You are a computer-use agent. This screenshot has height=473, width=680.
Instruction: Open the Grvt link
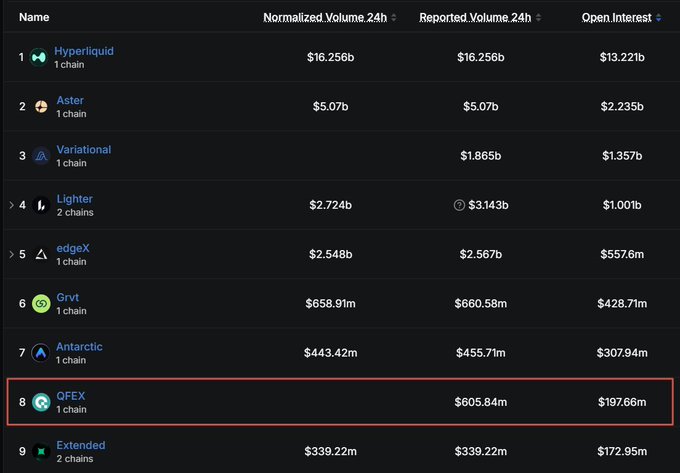[x=68, y=297]
